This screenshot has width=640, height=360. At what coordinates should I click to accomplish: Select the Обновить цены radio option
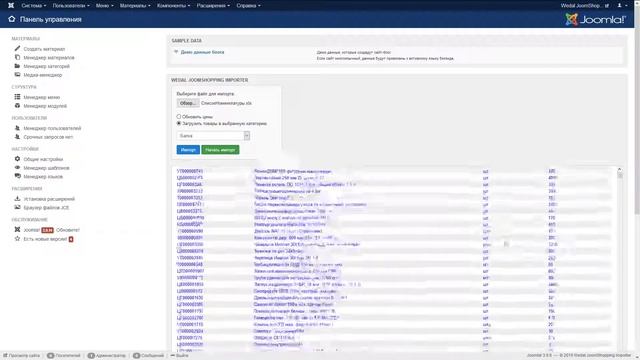click(x=179, y=116)
